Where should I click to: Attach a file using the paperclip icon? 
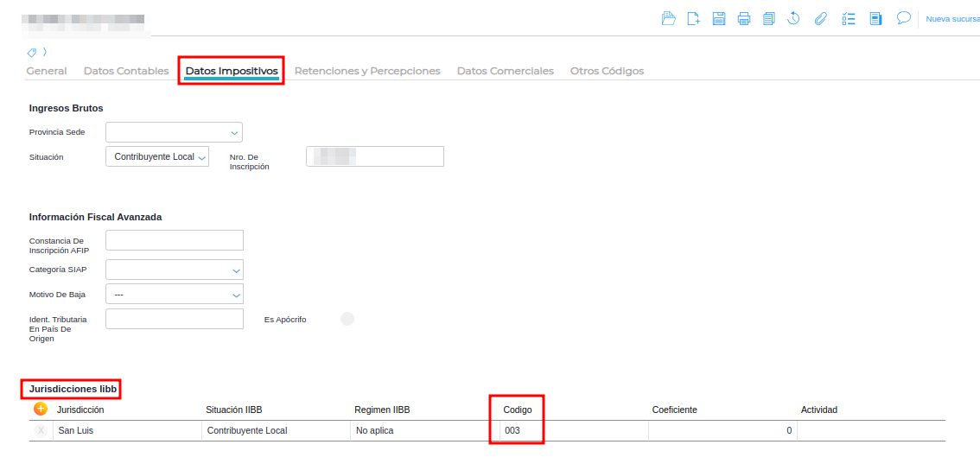[x=820, y=18]
